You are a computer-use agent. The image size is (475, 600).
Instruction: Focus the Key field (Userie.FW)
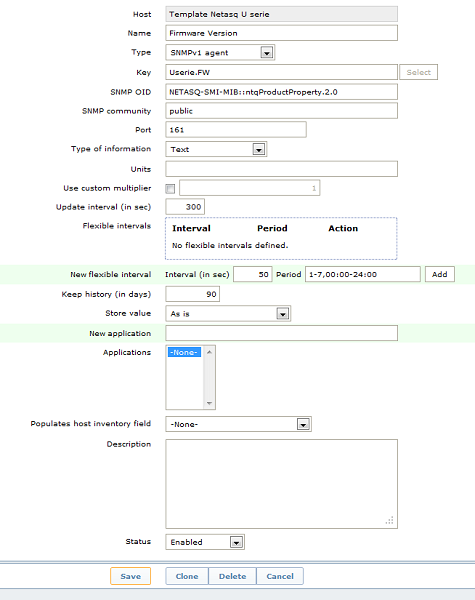point(281,72)
